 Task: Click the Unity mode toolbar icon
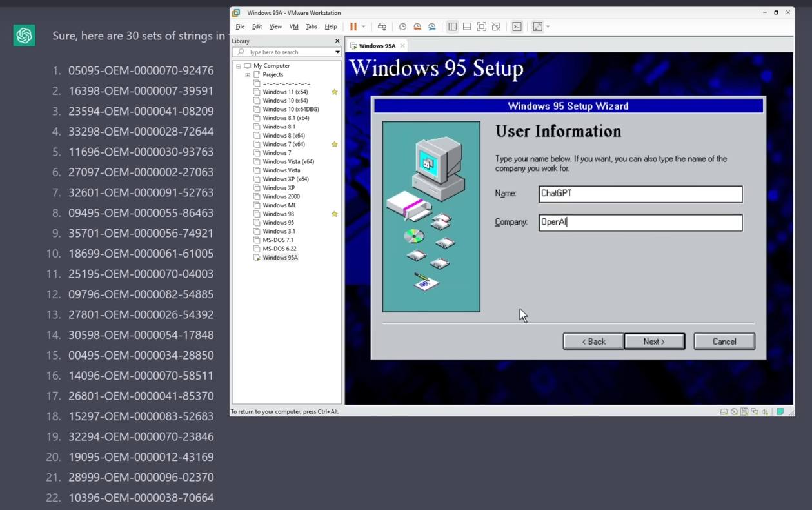point(496,26)
